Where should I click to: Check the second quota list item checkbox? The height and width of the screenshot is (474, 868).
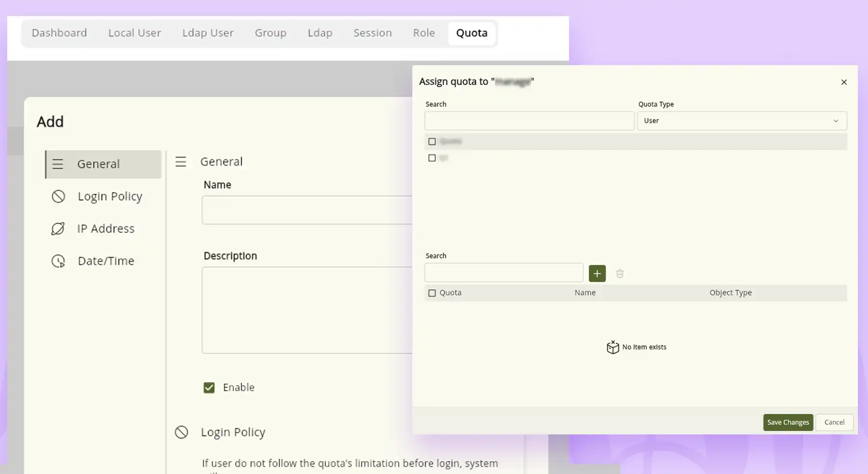432,158
